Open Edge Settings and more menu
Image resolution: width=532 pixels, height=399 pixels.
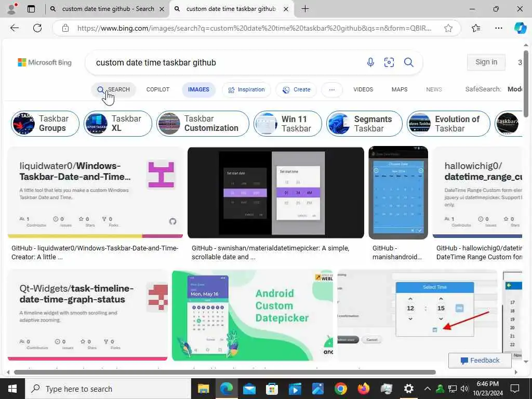(498, 28)
